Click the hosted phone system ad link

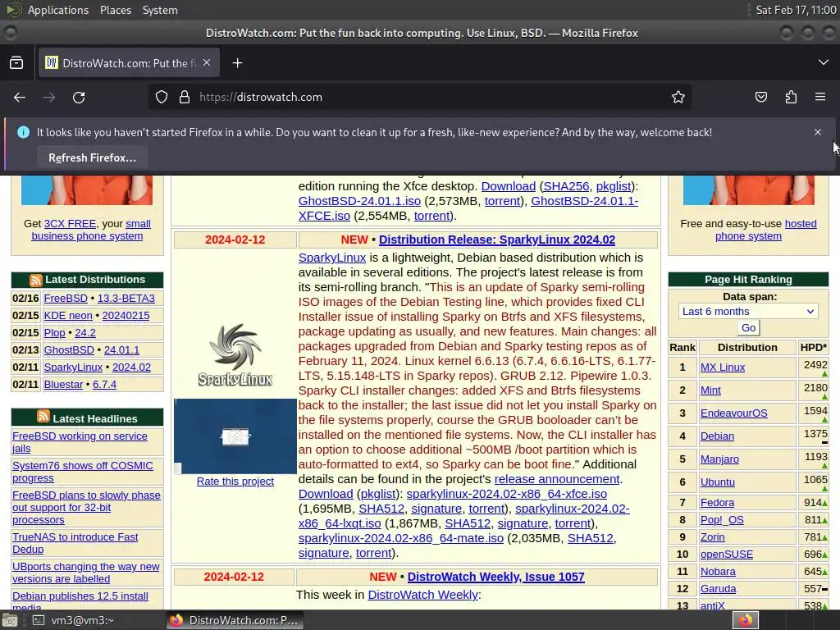(x=766, y=230)
